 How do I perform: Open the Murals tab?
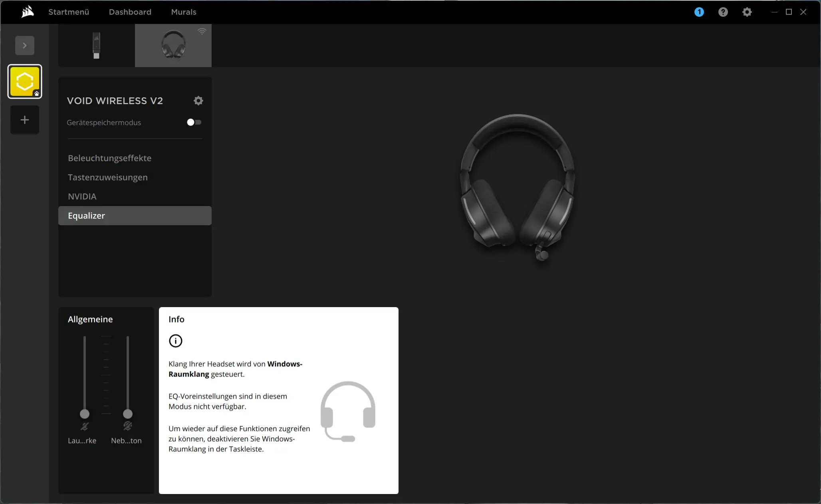click(x=184, y=12)
